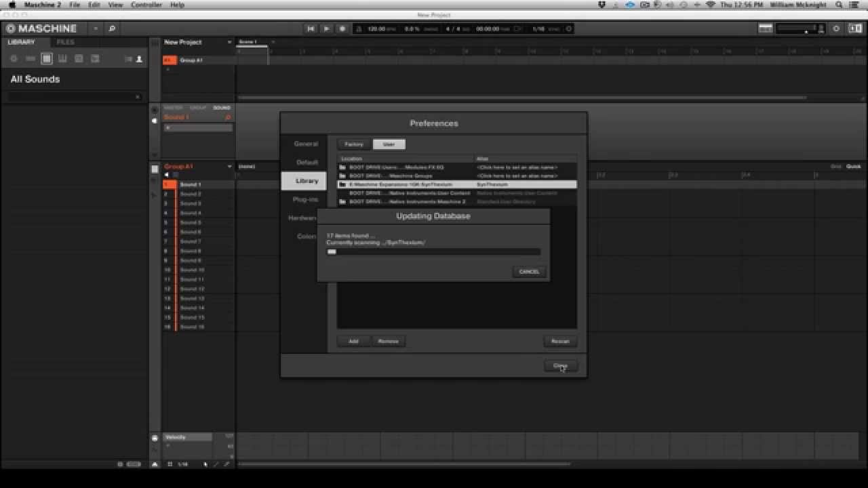Select the Sounds file type icon
The width and height of the screenshot is (868, 488).
[x=47, y=59]
